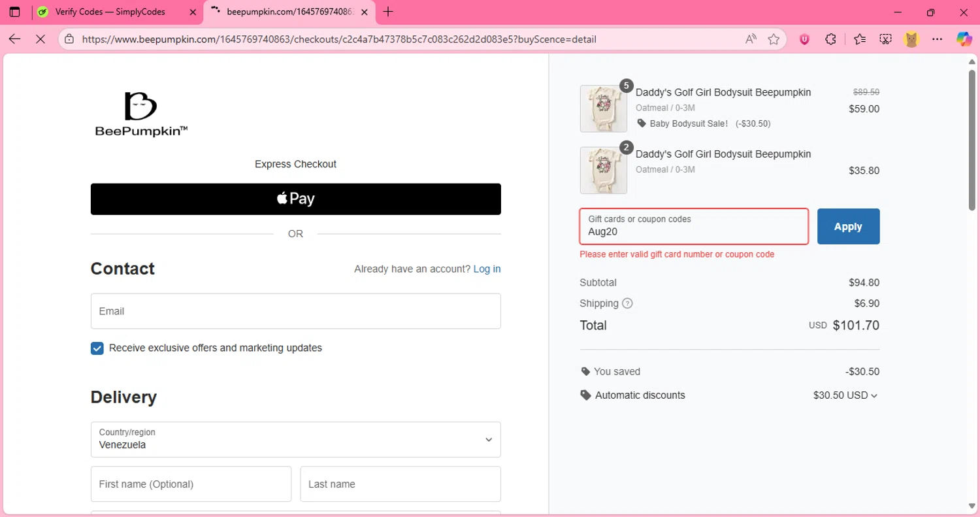This screenshot has width=980, height=517.
Task: Open the Copilot icon
Action: (x=964, y=39)
